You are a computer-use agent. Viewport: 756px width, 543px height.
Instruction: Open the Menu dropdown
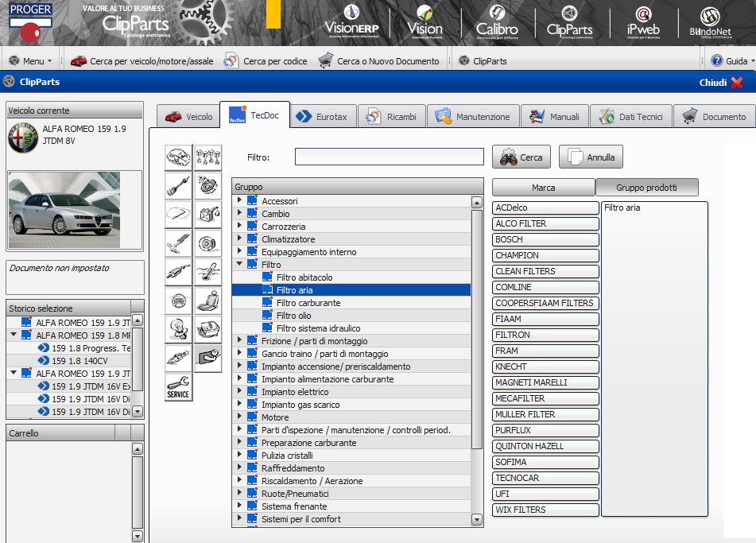click(x=31, y=61)
